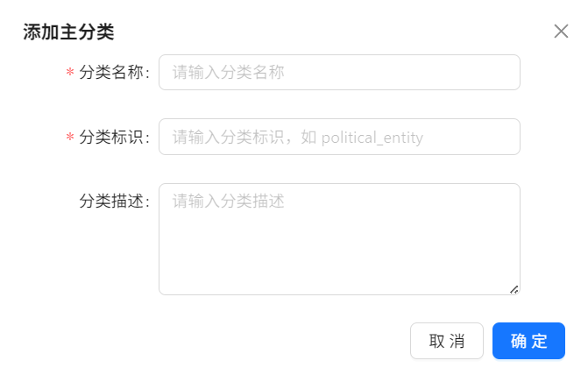Click the right end of the 分类标识 field

click(x=504, y=137)
